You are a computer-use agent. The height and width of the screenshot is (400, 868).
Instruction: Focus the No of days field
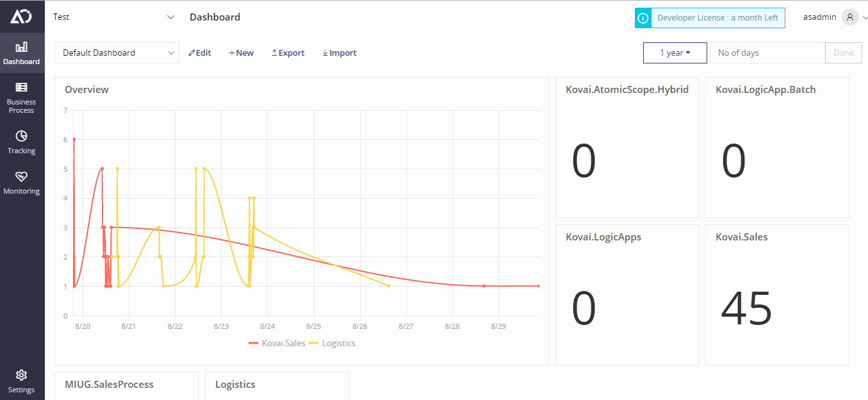[x=767, y=53]
